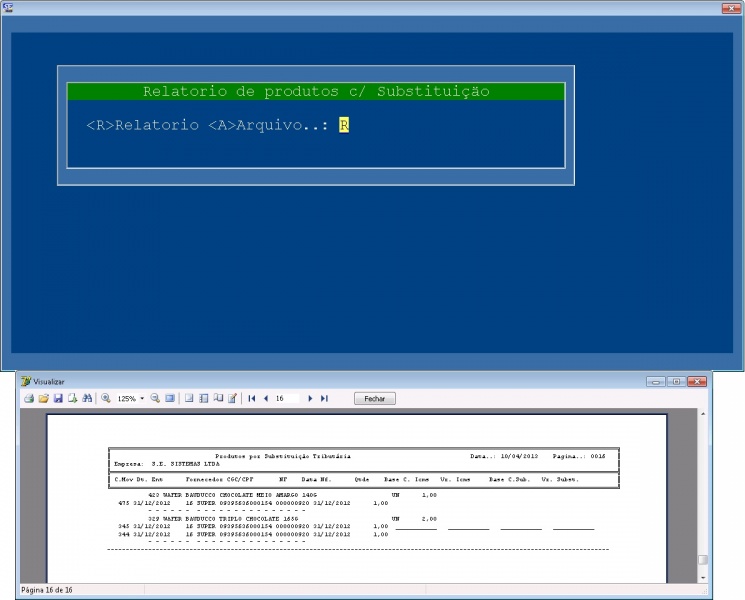Screen dimensions: 745x600
Task: Open a file with the folder icon
Action: 44,398
